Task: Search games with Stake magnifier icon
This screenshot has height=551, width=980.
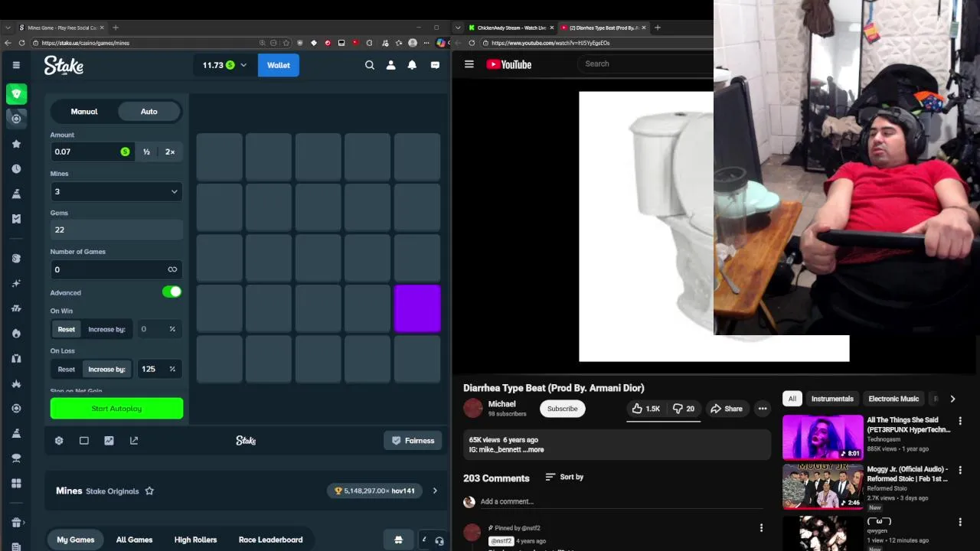Action: [370, 65]
